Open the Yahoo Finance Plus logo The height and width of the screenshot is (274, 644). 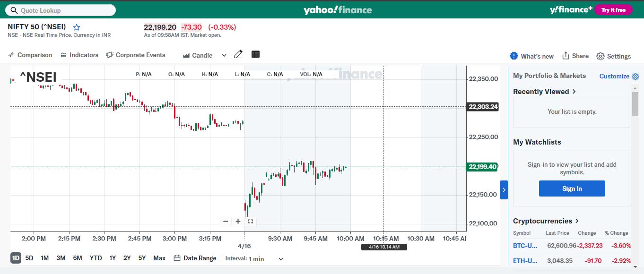pos(571,9)
